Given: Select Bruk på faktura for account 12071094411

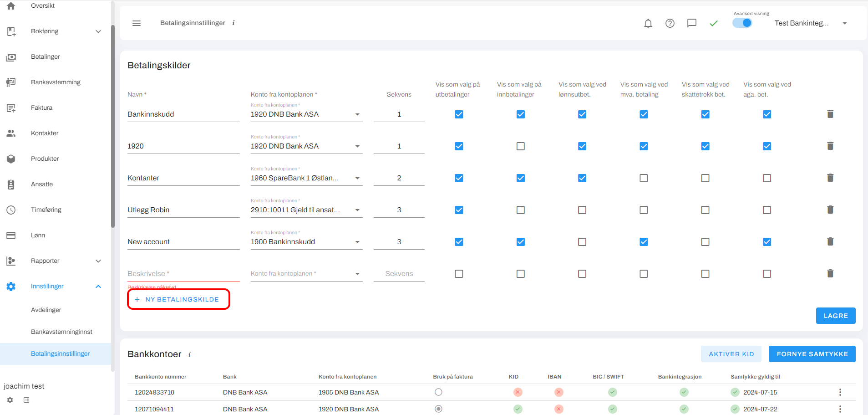Looking at the screenshot, I should (x=438, y=409).
